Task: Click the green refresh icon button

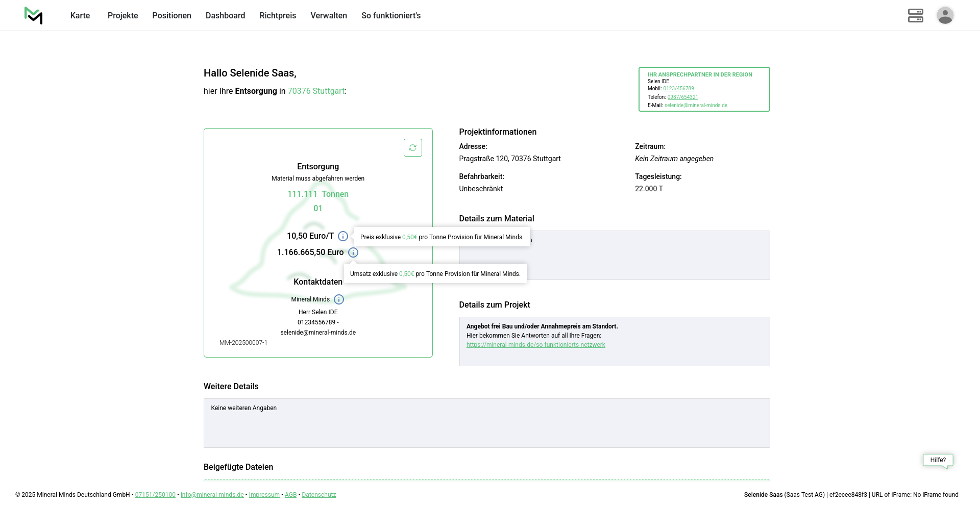Action: (412, 148)
